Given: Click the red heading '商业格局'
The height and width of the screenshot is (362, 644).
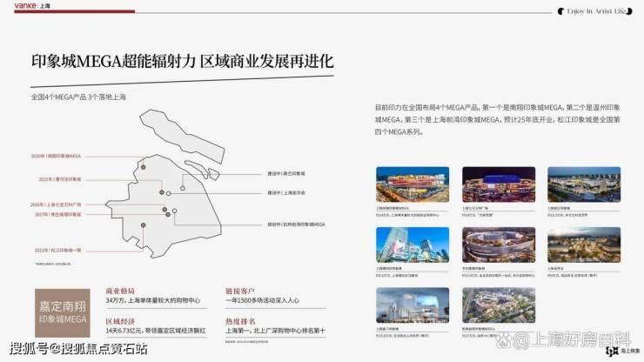Looking at the screenshot, I should click(120, 292).
